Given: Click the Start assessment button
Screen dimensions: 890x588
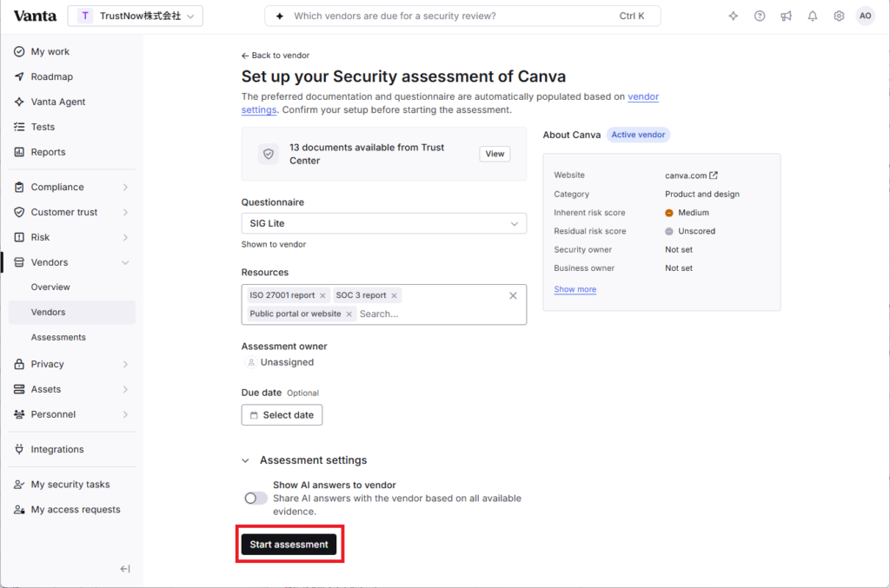Looking at the screenshot, I should 289,545.
